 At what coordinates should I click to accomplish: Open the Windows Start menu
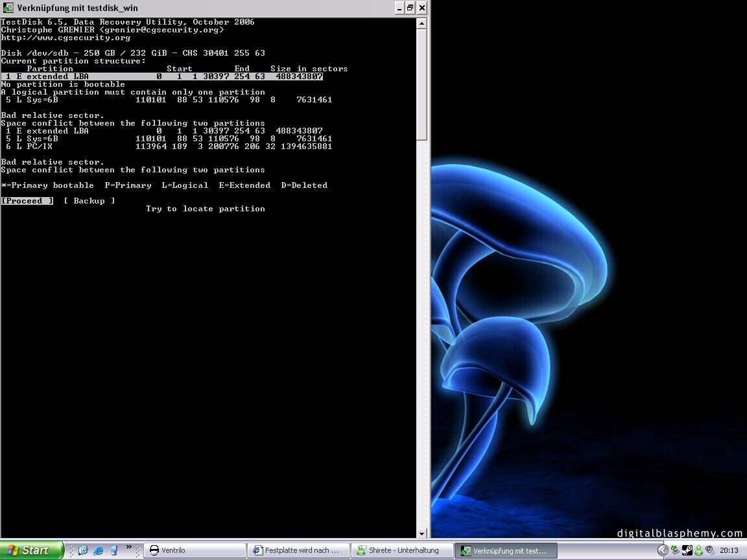[31, 550]
